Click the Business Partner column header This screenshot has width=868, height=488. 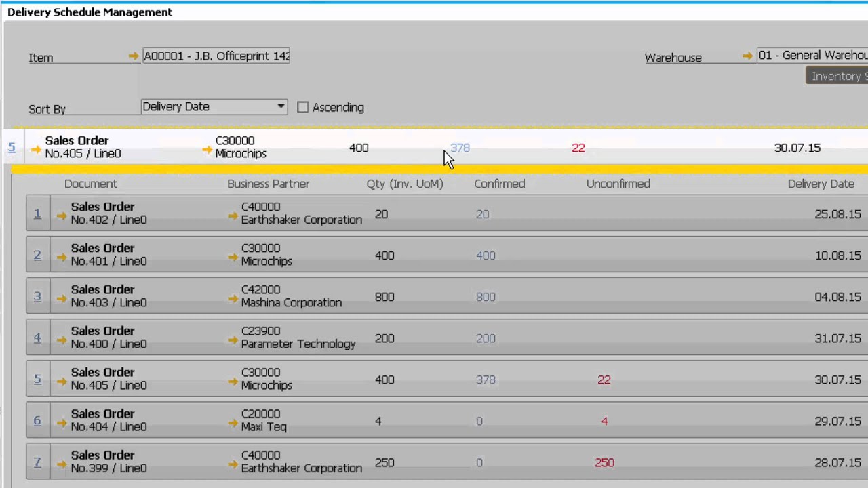pyautogui.click(x=268, y=184)
